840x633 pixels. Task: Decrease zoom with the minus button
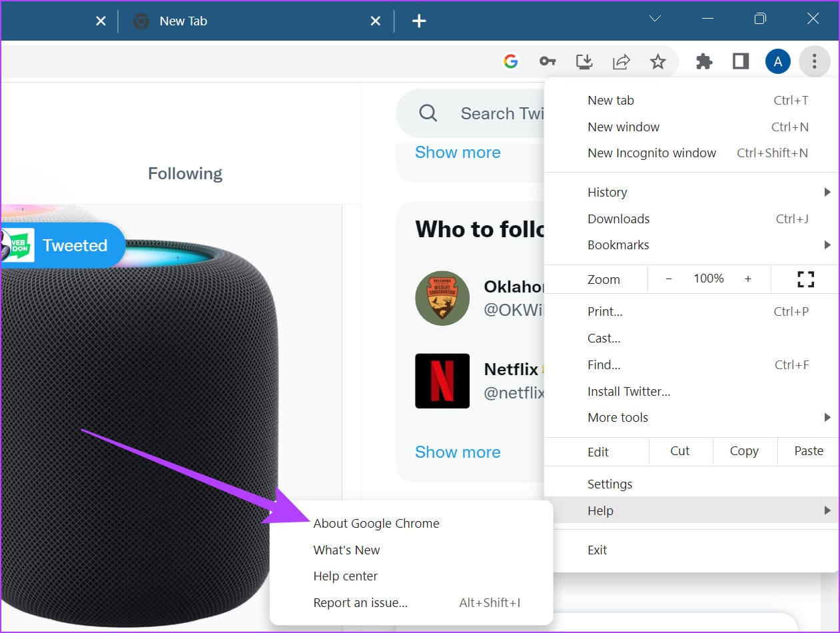[669, 279]
